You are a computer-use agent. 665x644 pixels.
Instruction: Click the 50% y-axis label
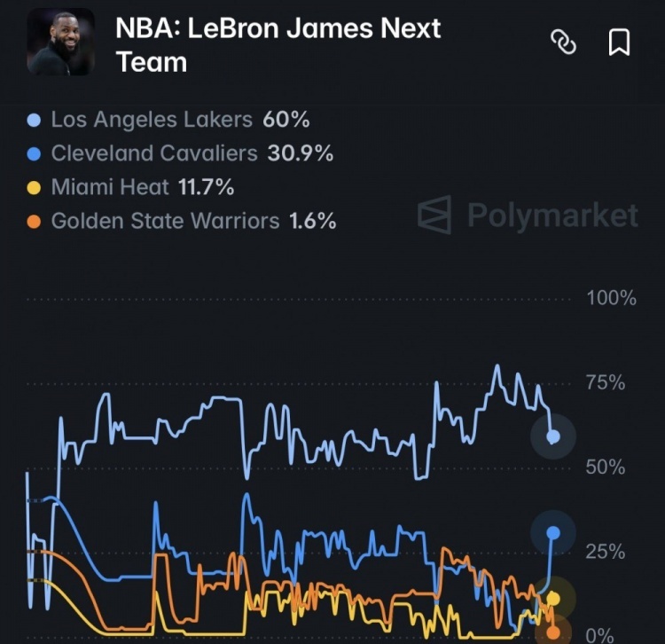[606, 467]
